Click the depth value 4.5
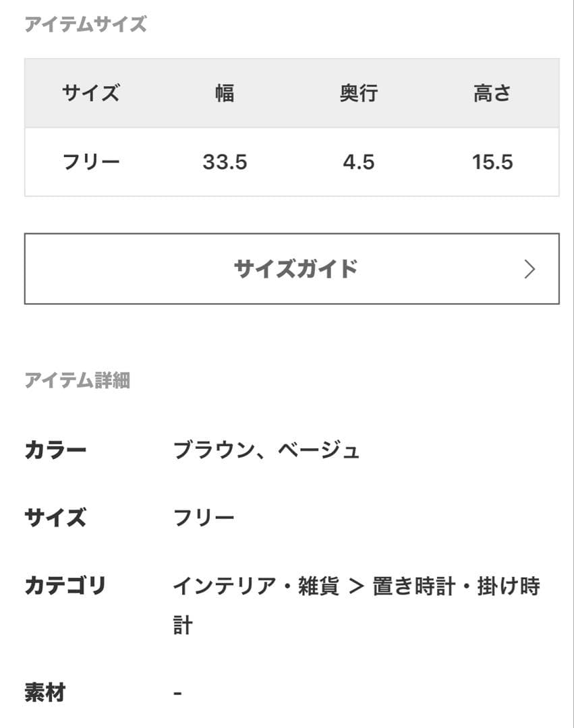This screenshot has width=574, height=728. point(358,162)
